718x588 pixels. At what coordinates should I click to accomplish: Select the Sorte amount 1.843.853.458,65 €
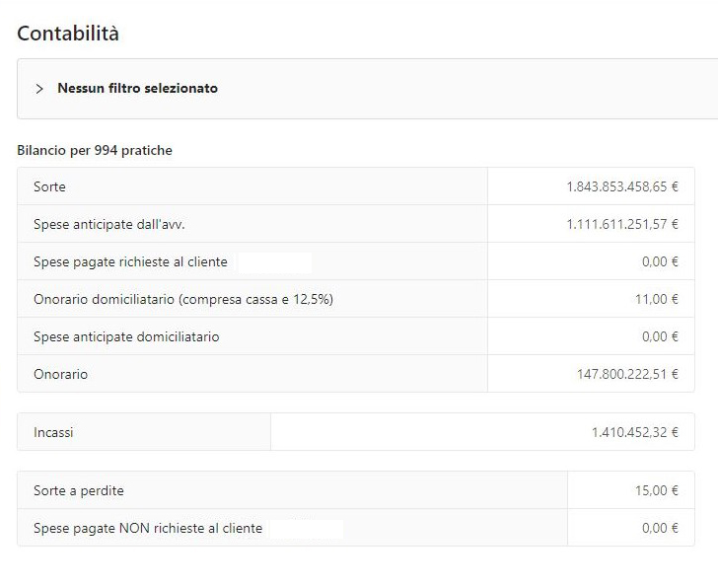point(622,186)
